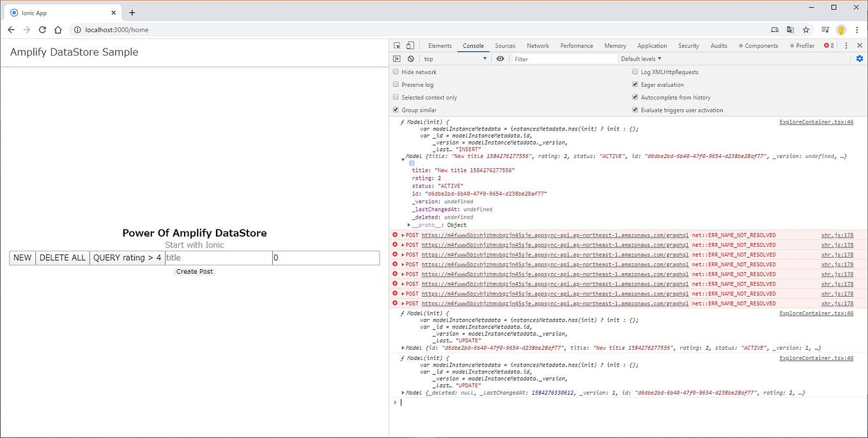Screen dimensions: 868x438
Task: Switch to the Network tab
Action: 538,45
